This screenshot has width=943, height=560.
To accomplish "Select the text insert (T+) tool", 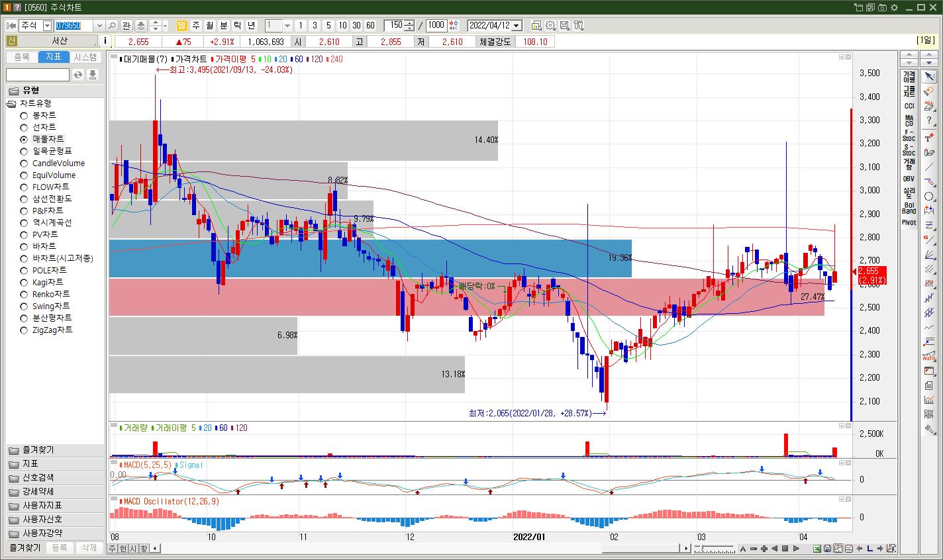I will click(930, 137).
